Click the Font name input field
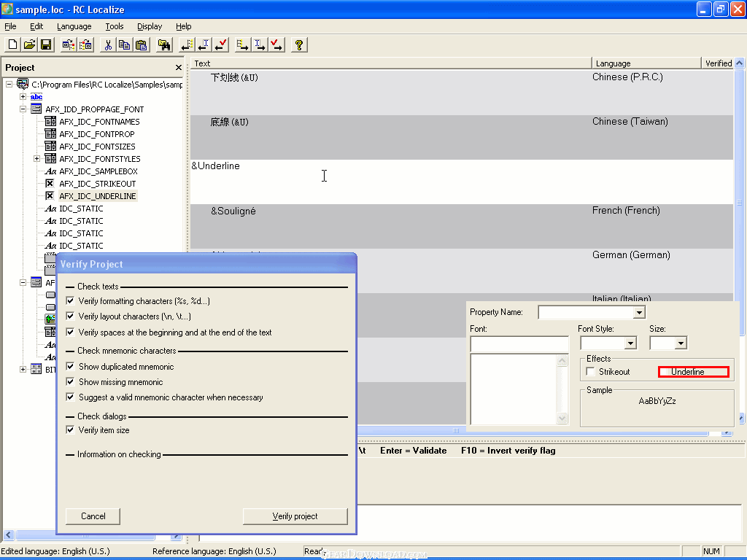The height and width of the screenshot is (560, 747). tap(519, 344)
